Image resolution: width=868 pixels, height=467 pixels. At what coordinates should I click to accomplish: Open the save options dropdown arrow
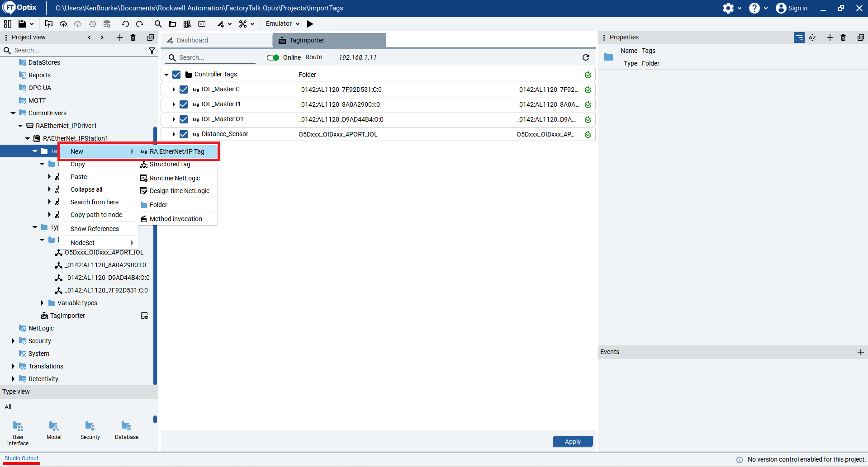32,24
